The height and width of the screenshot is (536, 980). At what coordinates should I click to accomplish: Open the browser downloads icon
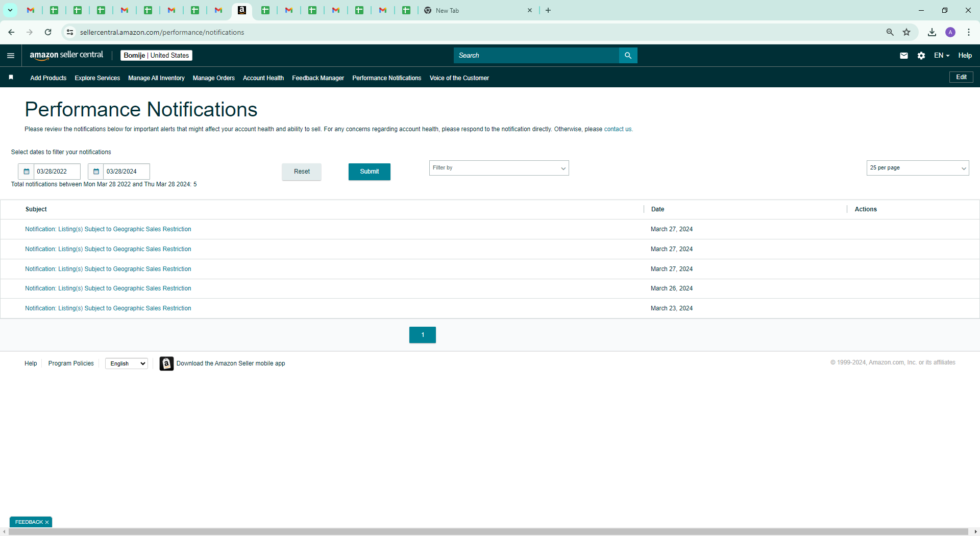[932, 32]
